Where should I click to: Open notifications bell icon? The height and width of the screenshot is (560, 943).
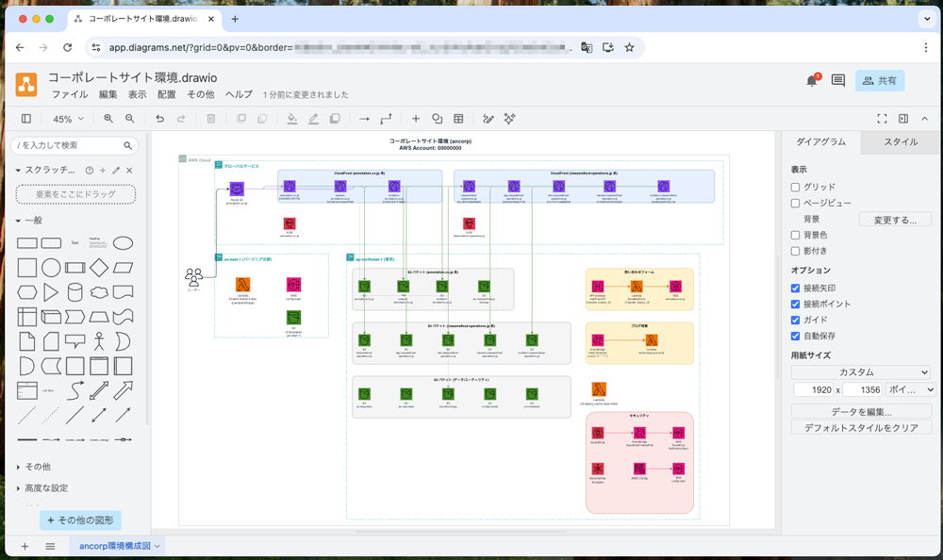coord(811,81)
